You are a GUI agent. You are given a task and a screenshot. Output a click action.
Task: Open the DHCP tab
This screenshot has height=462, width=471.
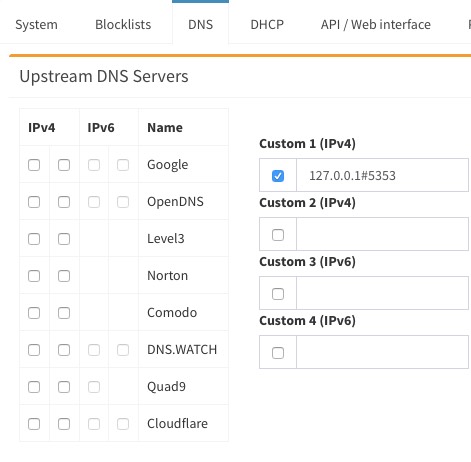(x=267, y=25)
